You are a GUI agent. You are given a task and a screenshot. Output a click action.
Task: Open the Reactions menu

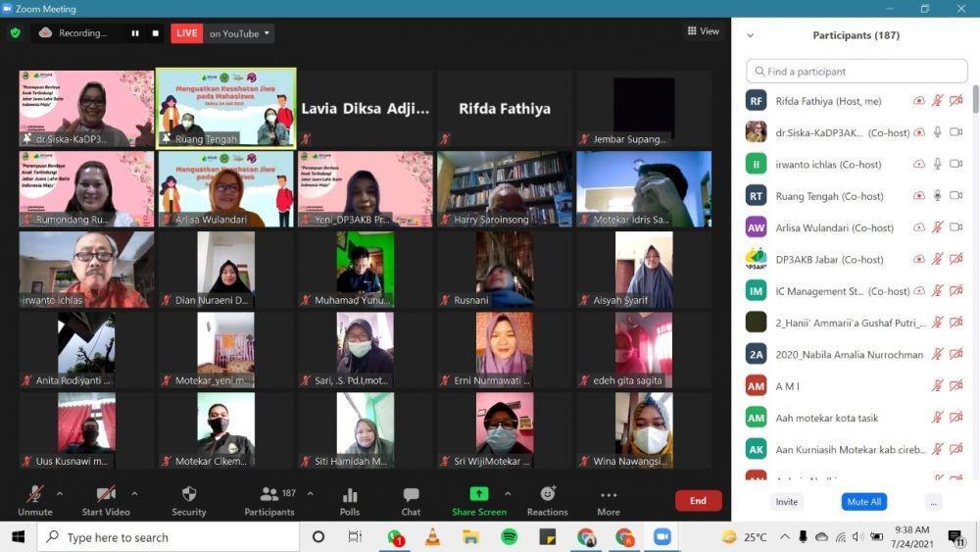tap(548, 501)
